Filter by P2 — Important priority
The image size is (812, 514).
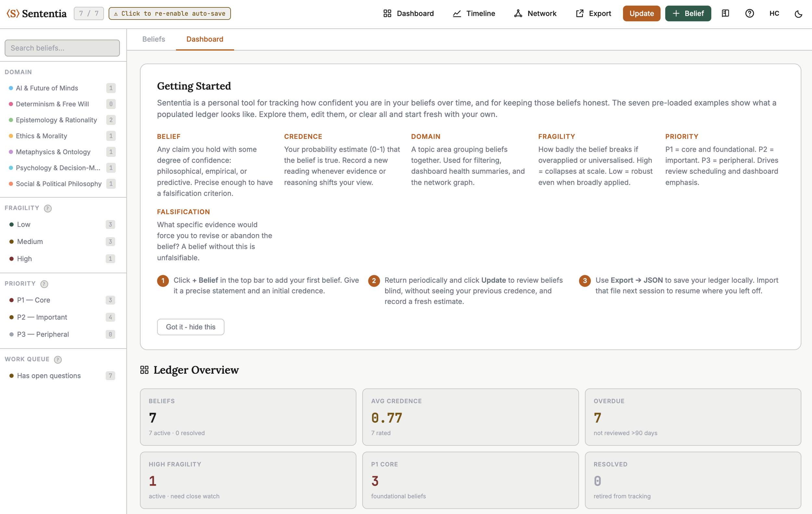62,317
